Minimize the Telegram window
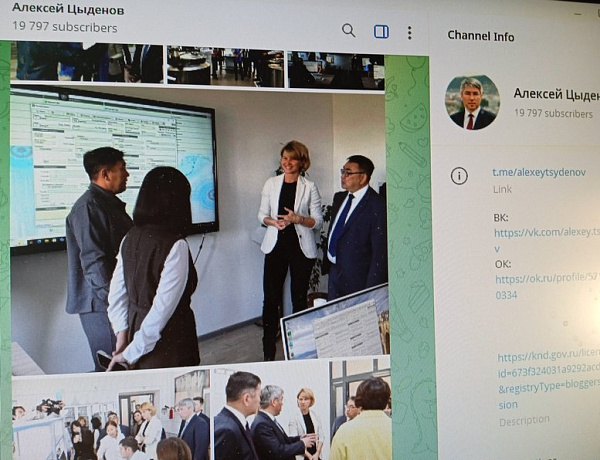The width and height of the screenshot is (600, 460). coord(578,14)
